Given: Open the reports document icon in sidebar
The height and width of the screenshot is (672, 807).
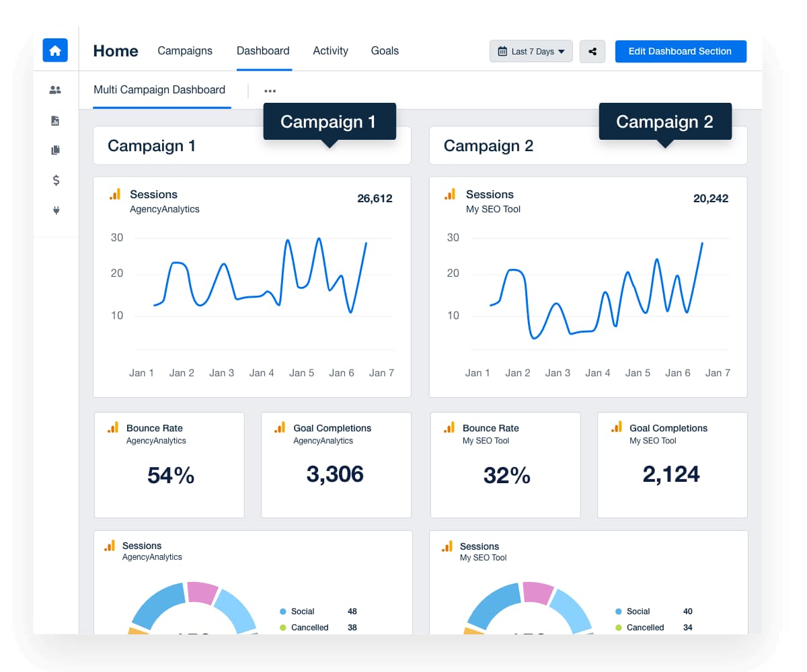Looking at the screenshot, I should pos(56,121).
